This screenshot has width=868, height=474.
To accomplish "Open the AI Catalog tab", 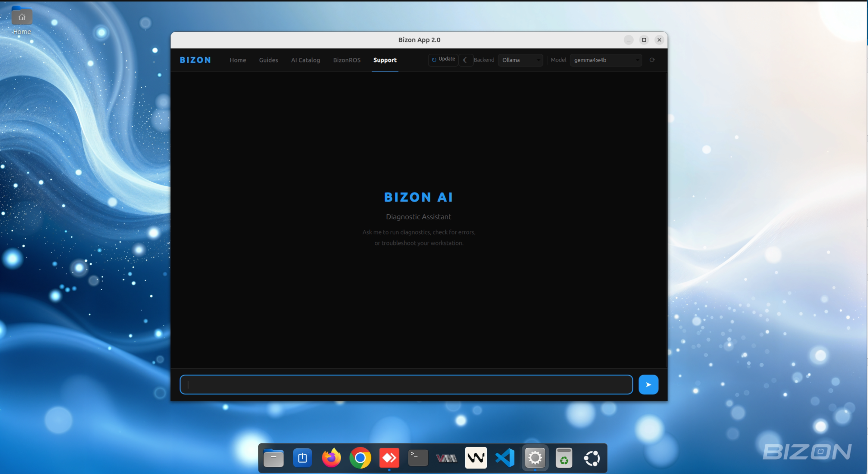I will 305,60.
